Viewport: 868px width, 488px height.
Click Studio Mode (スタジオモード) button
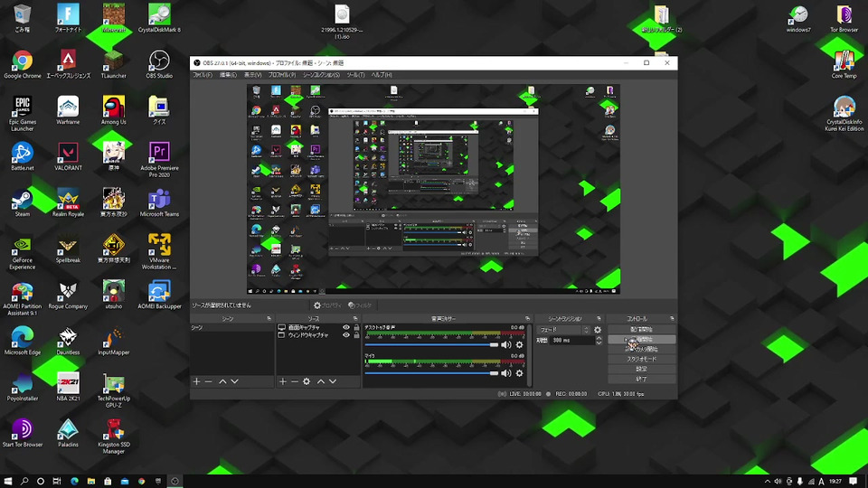pyautogui.click(x=641, y=359)
